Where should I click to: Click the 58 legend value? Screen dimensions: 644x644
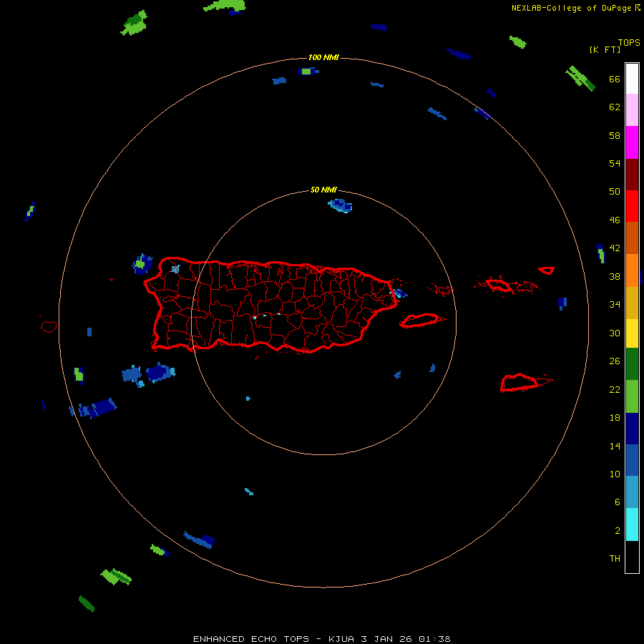point(615,135)
